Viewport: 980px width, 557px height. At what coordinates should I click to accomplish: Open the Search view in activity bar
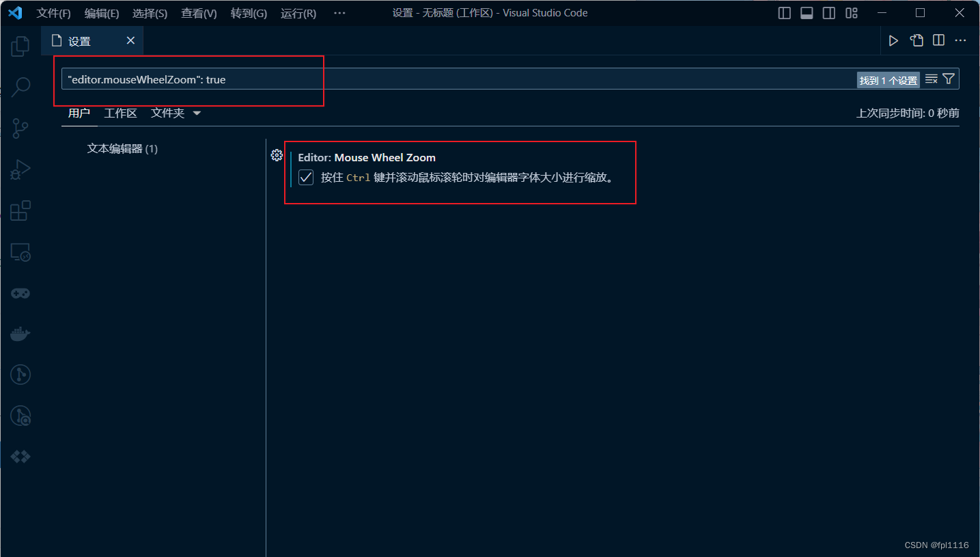20,87
